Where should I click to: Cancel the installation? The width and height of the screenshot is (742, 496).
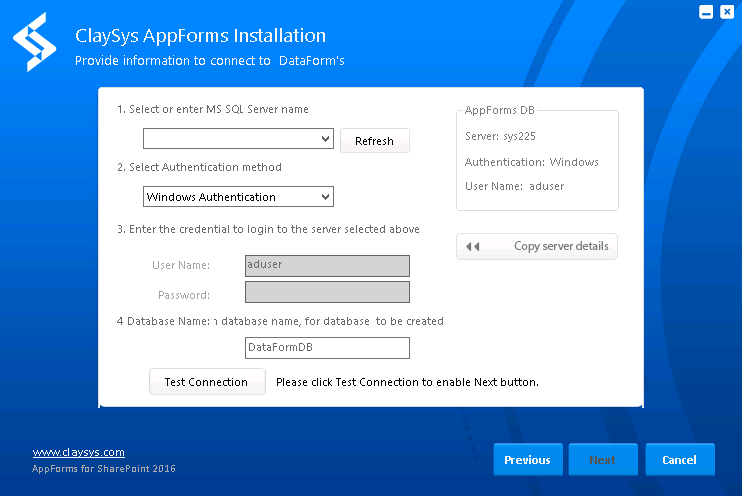click(x=680, y=460)
